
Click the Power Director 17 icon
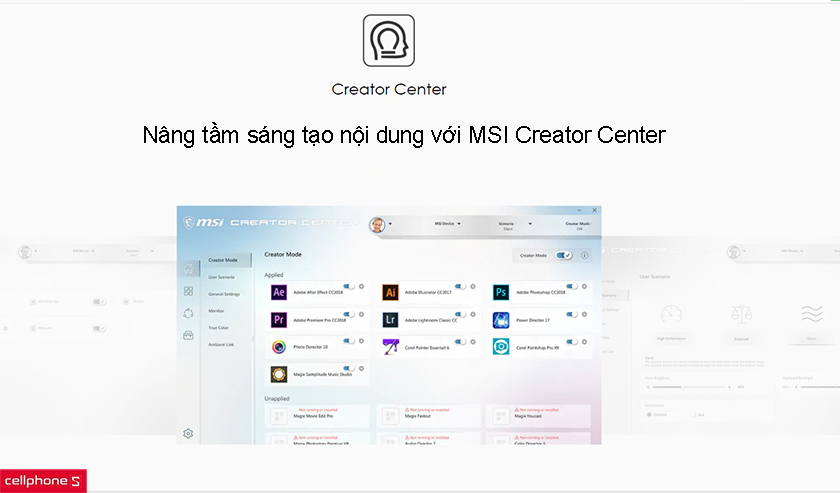point(501,320)
